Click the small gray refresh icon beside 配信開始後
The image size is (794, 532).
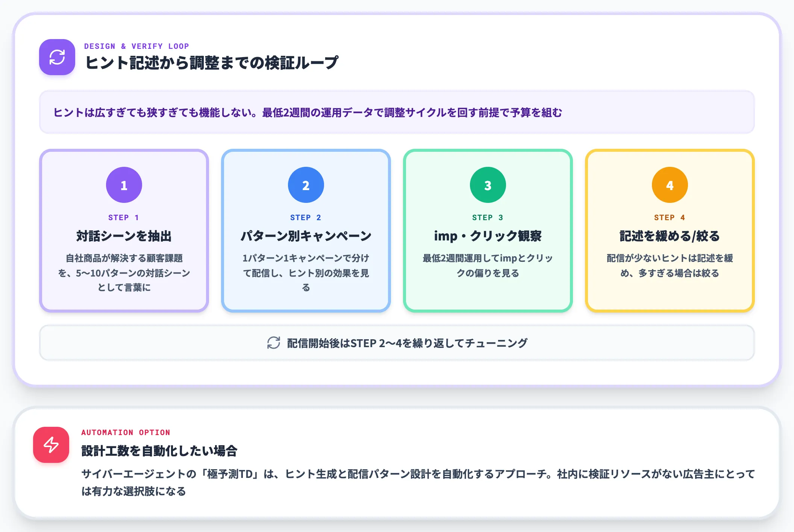274,343
